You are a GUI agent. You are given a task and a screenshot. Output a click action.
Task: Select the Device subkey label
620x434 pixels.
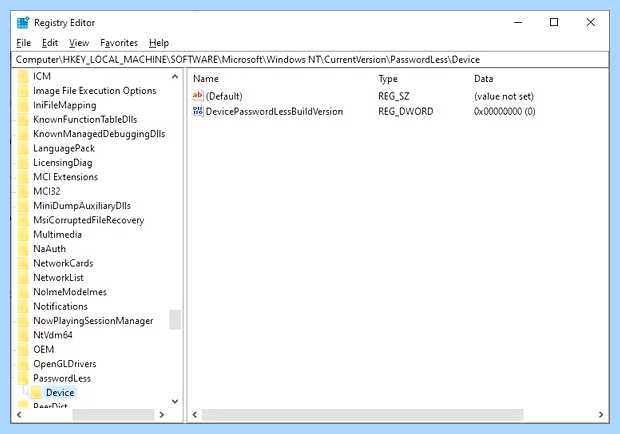pyautogui.click(x=60, y=392)
